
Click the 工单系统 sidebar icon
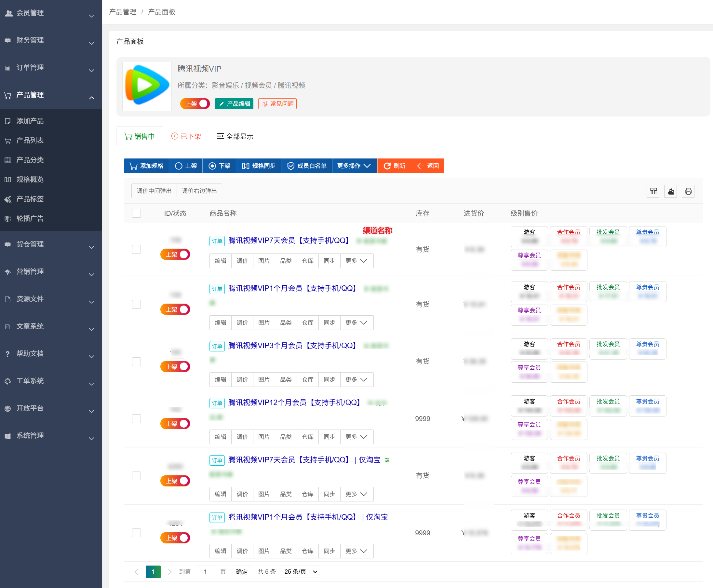coord(8,381)
